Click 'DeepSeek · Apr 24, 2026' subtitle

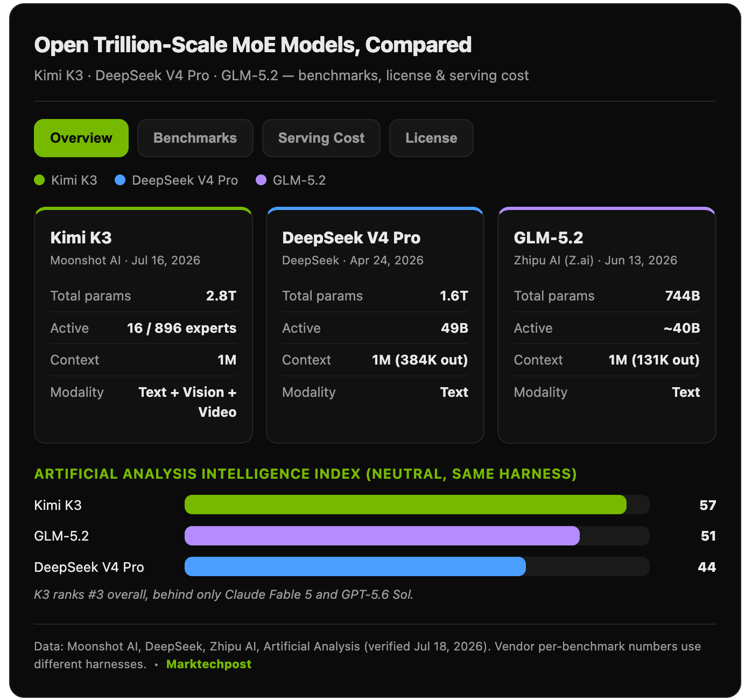coord(353,260)
